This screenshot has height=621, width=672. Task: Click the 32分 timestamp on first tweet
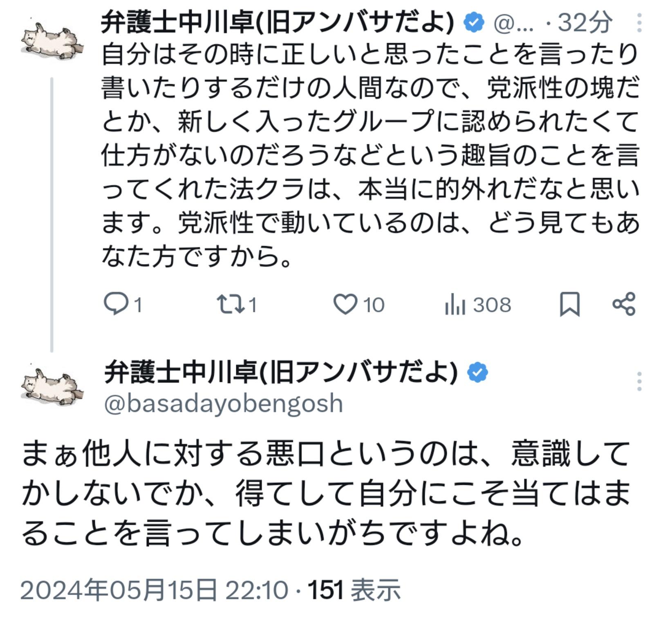[585, 23]
